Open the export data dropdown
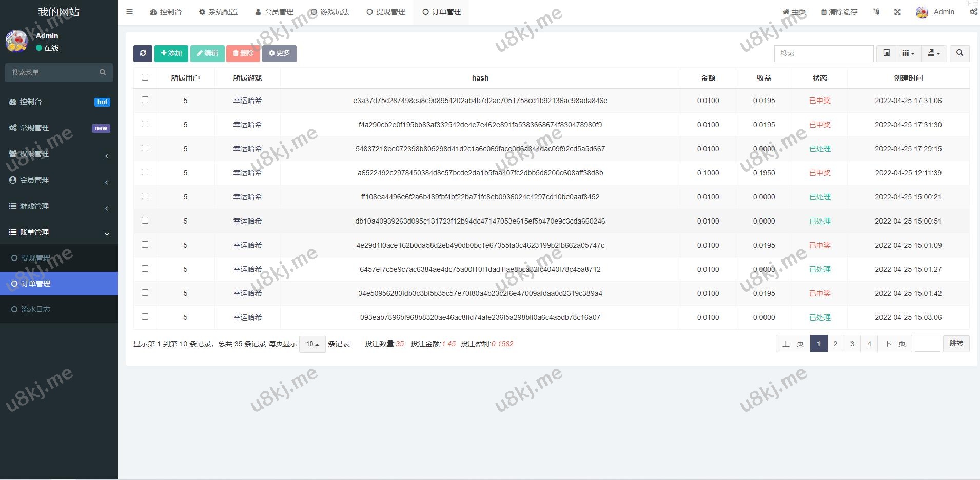 [x=934, y=53]
